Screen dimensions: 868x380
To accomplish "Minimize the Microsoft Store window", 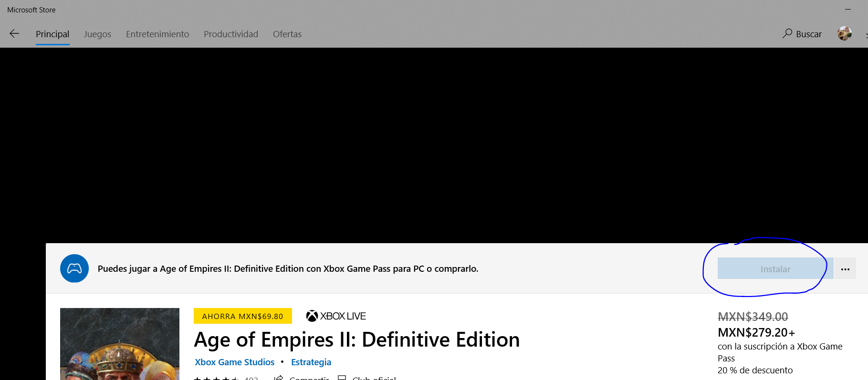I will 848,10.
